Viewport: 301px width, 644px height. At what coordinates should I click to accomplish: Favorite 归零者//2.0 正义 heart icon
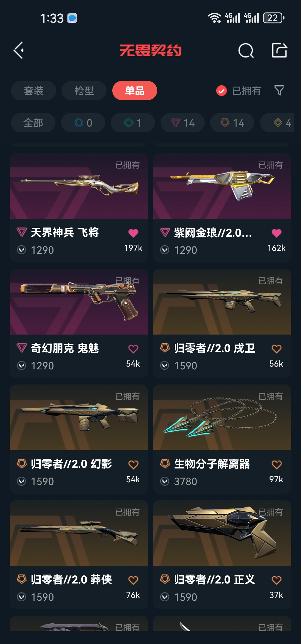coord(276,580)
